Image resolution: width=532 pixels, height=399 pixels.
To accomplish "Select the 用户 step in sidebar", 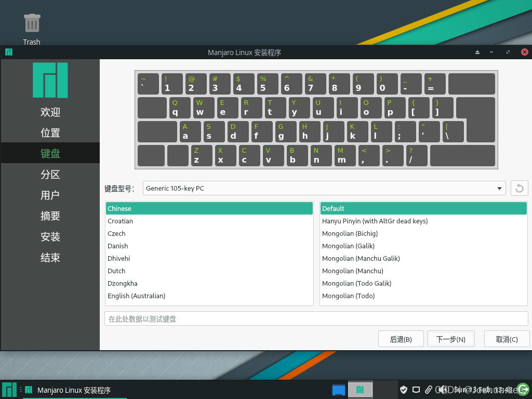I will (x=50, y=195).
